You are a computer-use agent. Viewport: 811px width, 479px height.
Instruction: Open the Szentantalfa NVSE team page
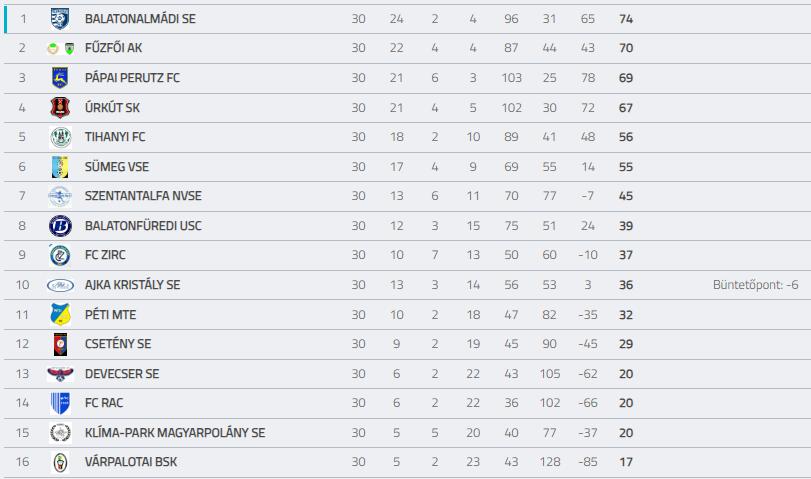click(143, 196)
